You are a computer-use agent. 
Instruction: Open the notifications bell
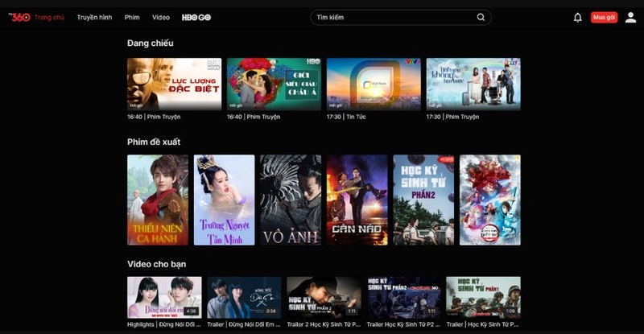tap(577, 17)
